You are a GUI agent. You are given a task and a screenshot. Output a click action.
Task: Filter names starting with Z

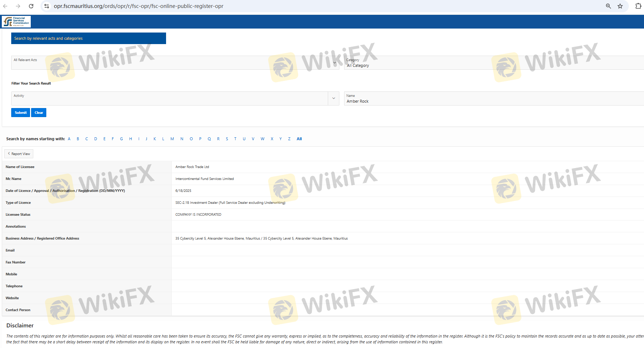click(289, 139)
